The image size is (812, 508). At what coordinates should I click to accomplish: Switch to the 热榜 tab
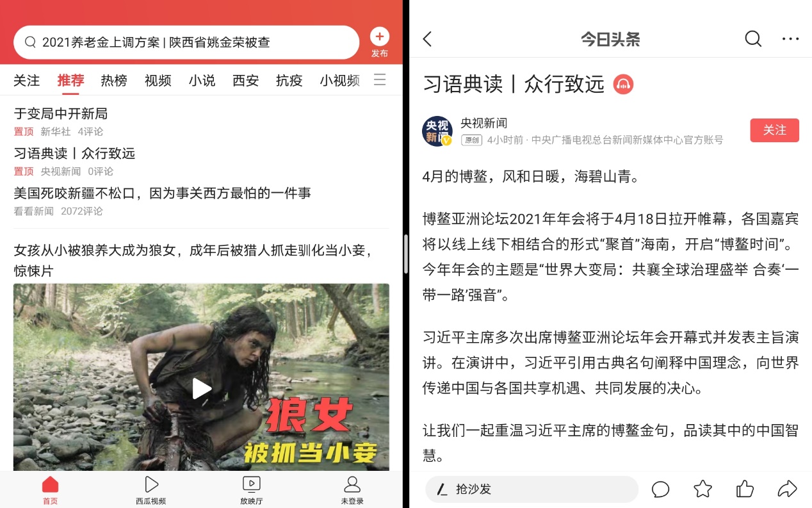click(114, 81)
